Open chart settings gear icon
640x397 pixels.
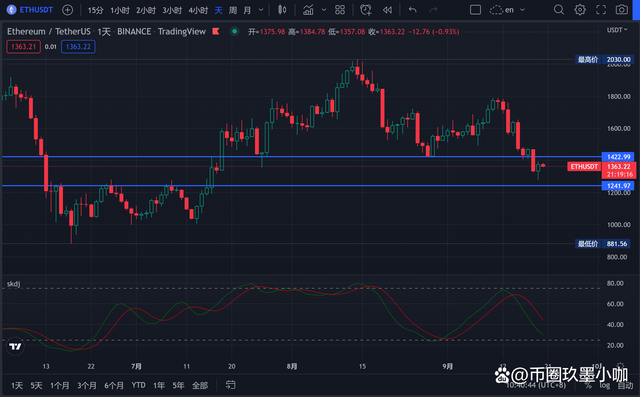[x=580, y=10]
